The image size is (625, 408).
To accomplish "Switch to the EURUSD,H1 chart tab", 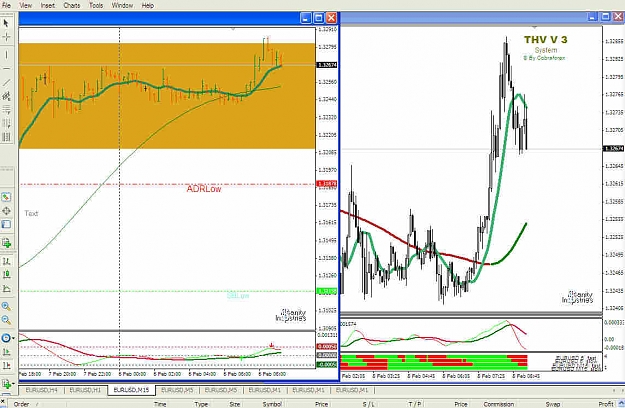I will coord(85,390).
